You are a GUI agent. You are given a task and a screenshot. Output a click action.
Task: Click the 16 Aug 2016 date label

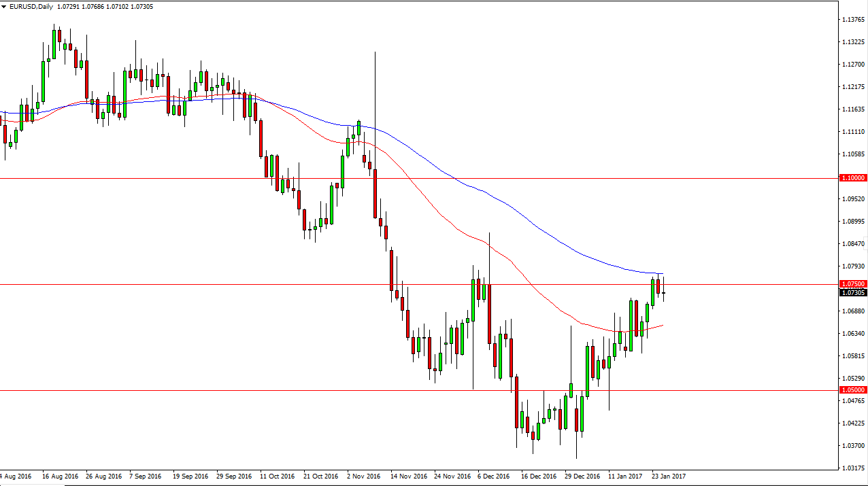59,476
